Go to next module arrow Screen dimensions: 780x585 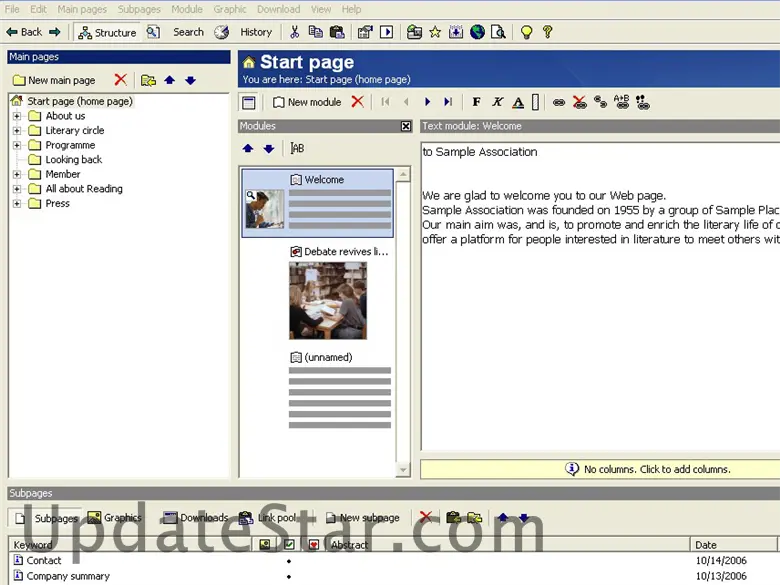(427, 102)
